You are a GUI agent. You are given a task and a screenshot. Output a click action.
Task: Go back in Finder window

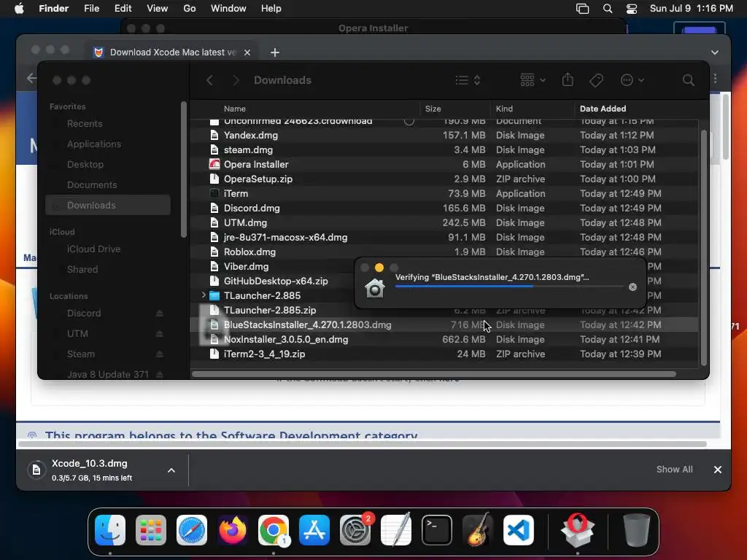(x=209, y=80)
